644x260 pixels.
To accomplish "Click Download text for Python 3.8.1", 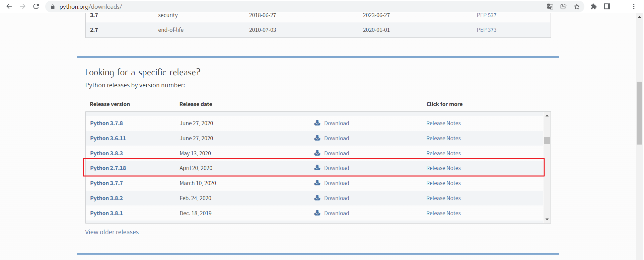I will point(337,213).
